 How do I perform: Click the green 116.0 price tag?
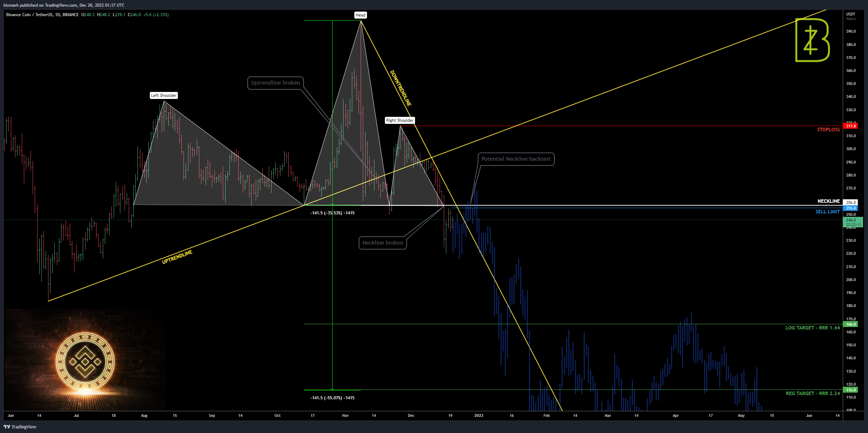tap(850, 390)
